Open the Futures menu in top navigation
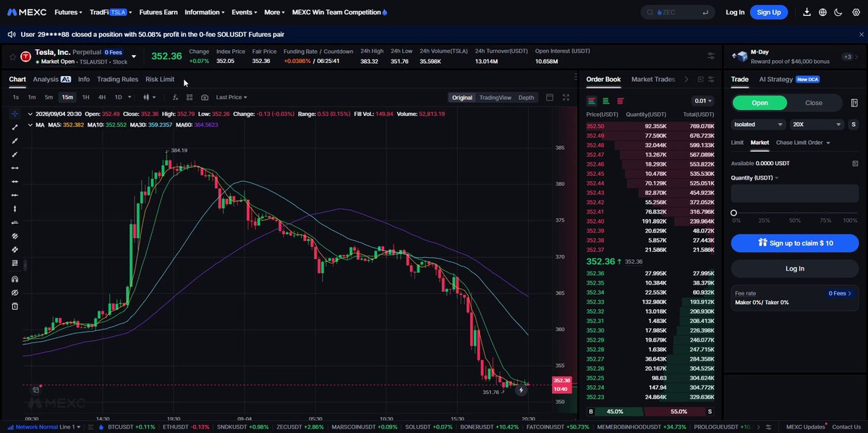868x433 pixels. 69,12
